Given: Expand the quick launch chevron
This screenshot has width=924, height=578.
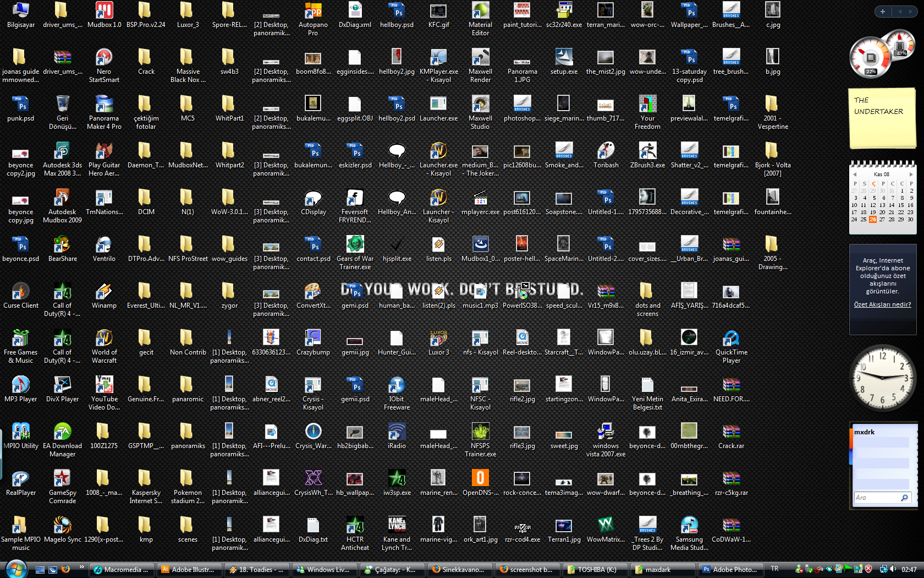Looking at the screenshot, I should (81, 566).
